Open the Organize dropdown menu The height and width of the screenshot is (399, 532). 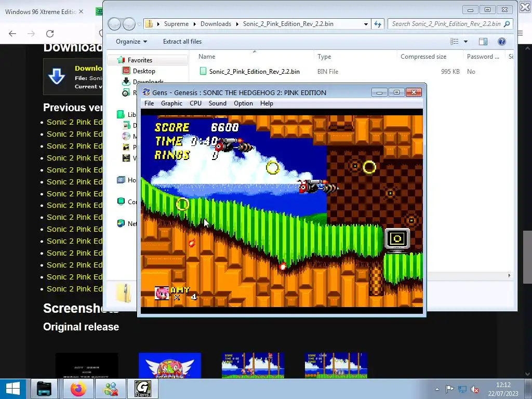(x=131, y=42)
